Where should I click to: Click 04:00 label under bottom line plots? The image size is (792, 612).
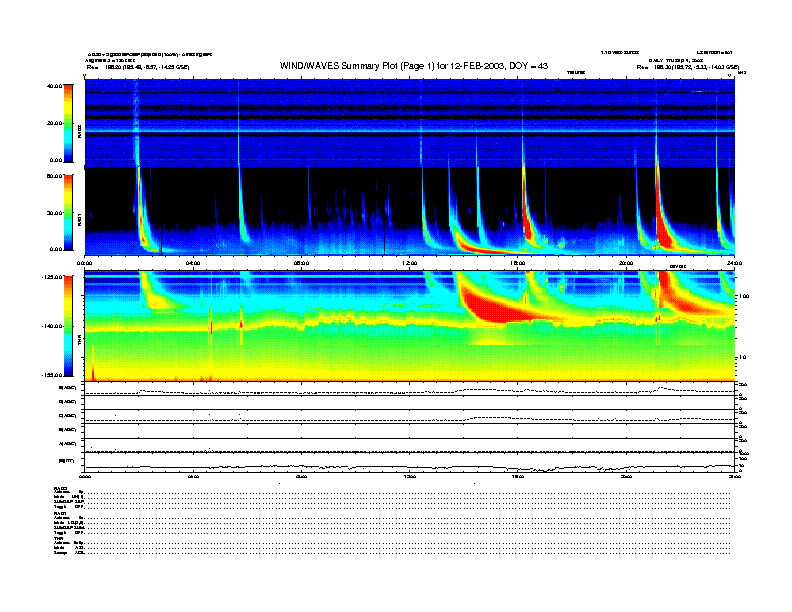point(193,476)
